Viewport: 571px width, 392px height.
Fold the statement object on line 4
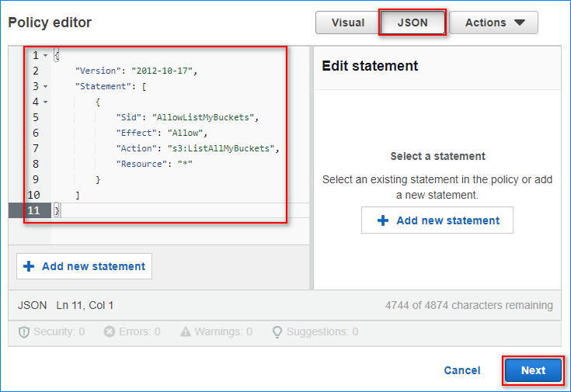(45, 102)
